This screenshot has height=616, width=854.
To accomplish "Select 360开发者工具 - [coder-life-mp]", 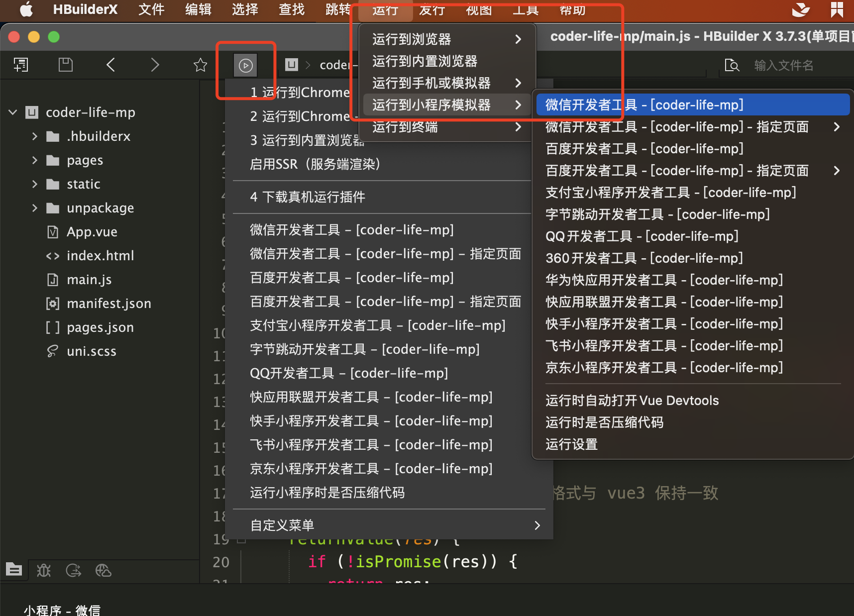I will click(693, 258).
